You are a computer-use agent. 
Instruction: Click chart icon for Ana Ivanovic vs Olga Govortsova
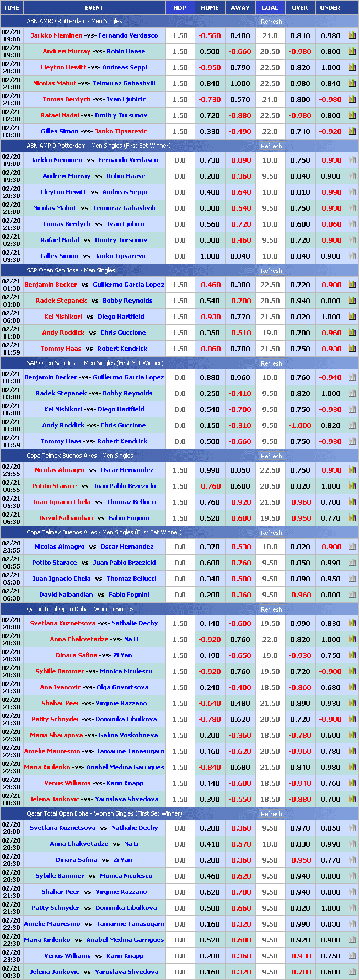pos(352,687)
